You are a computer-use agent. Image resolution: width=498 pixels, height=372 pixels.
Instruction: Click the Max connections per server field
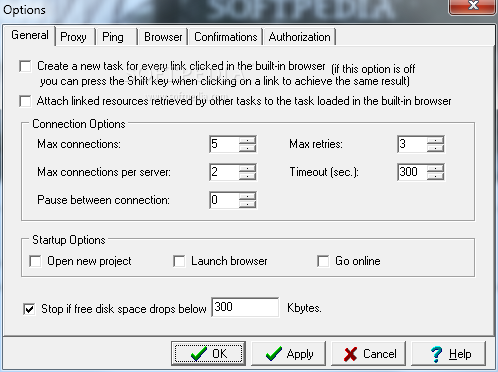pyautogui.click(x=224, y=172)
